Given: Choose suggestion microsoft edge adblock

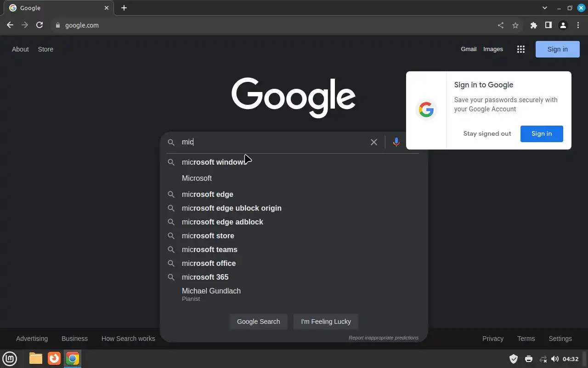Looking at the screenshot, I should [294, 222].
